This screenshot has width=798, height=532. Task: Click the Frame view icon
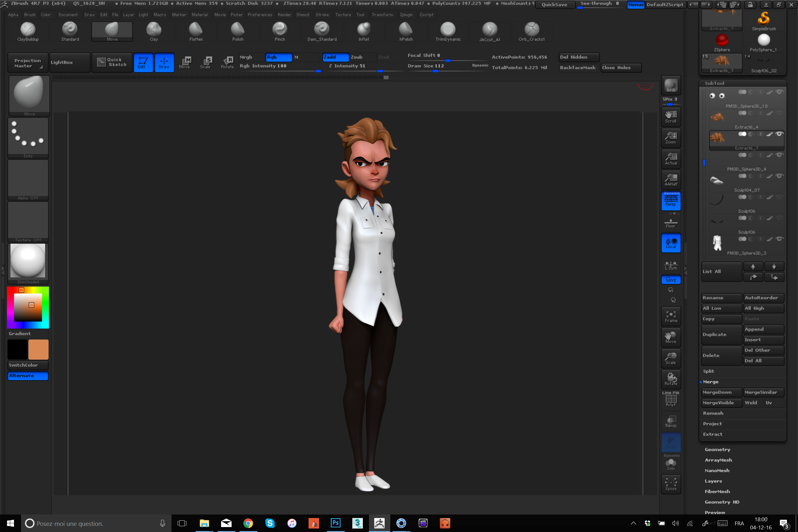[671, 316]
